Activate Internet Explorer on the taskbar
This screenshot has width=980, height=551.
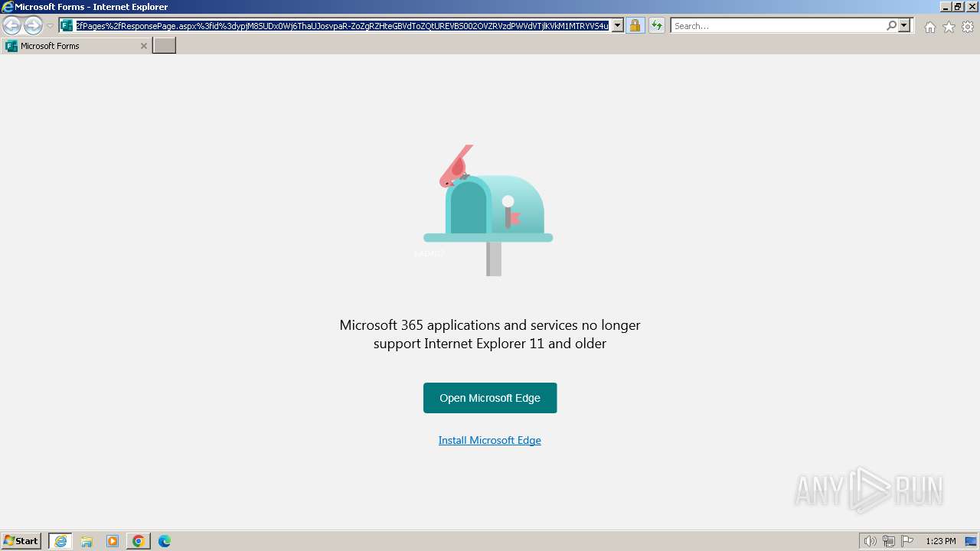[x=60, y=541]
